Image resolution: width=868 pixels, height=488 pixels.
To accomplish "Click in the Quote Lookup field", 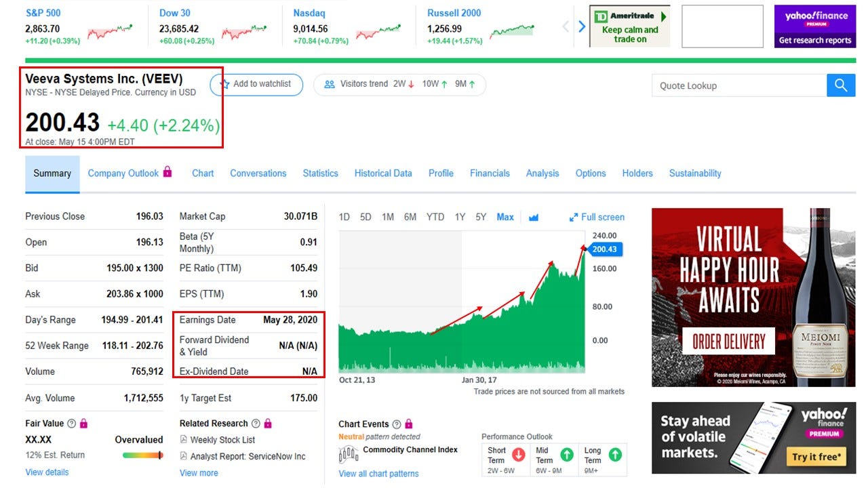I will coord(739,85).
